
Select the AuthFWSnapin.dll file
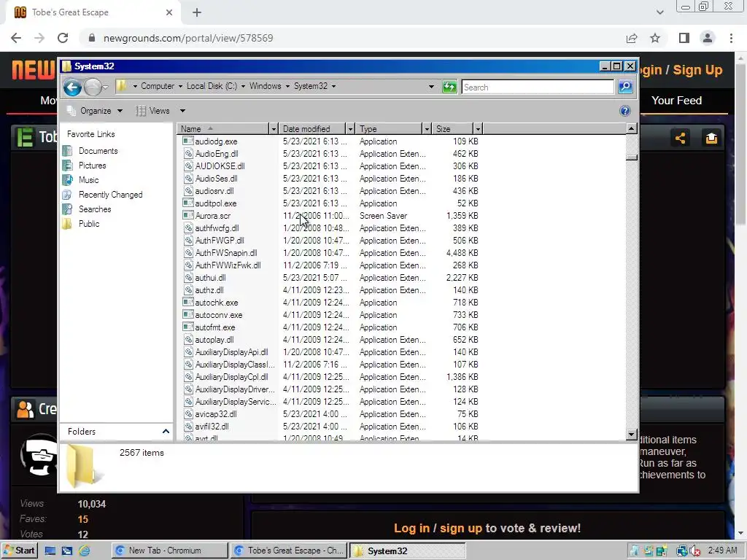[226, 253]
